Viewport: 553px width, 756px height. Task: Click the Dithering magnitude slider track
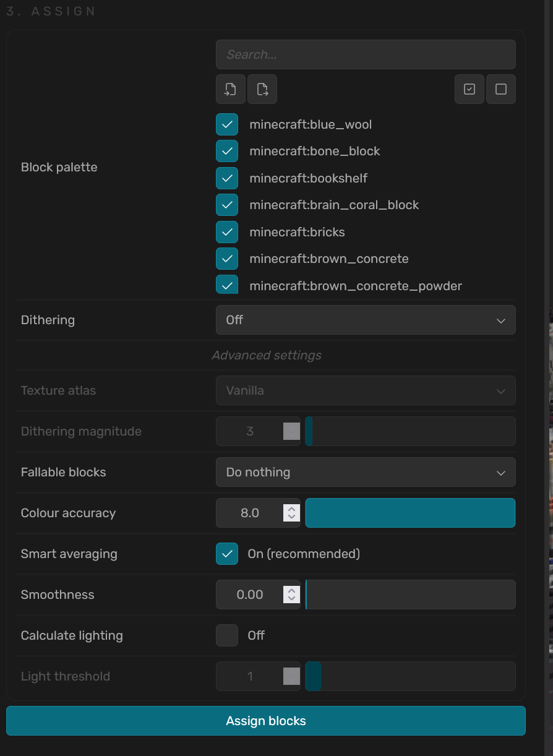click(x=411, y=431)
